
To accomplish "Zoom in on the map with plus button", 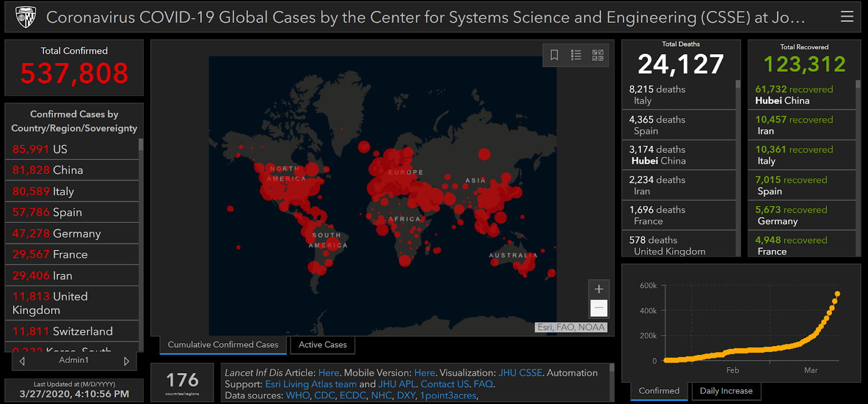I will click(x=599, y=289).
